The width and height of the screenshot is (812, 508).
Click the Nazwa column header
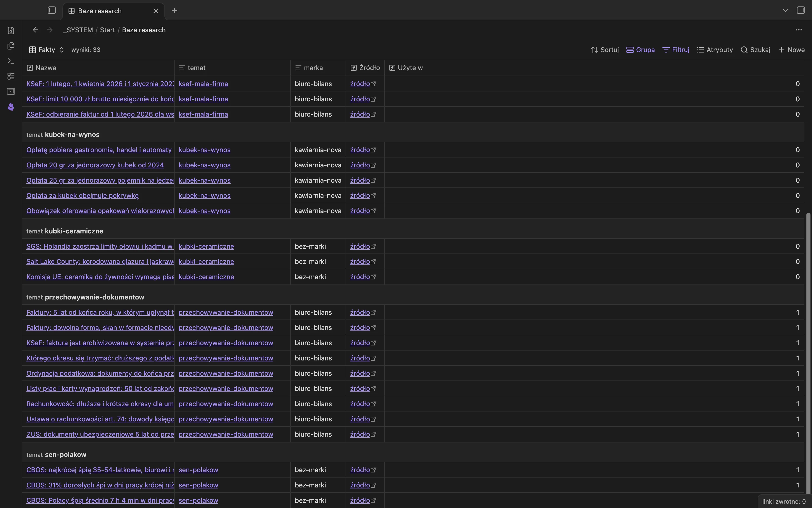(98, 68)
